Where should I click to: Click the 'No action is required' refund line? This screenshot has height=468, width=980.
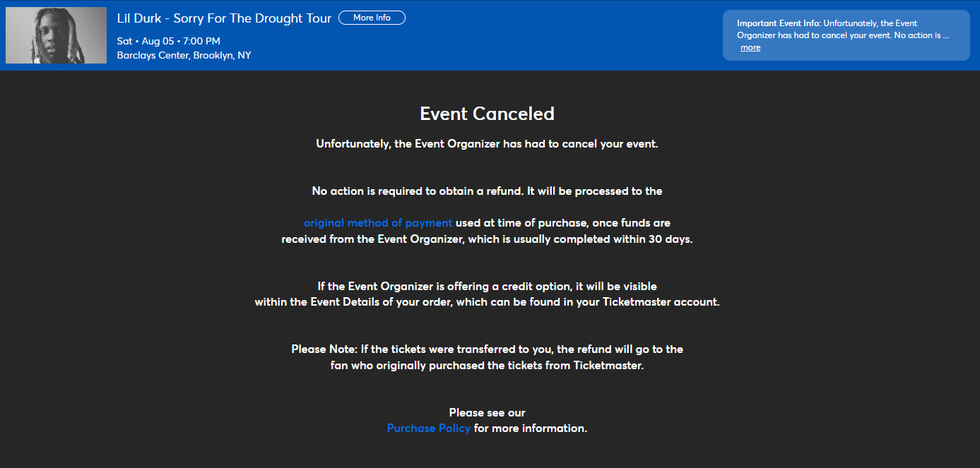[488, 191]
